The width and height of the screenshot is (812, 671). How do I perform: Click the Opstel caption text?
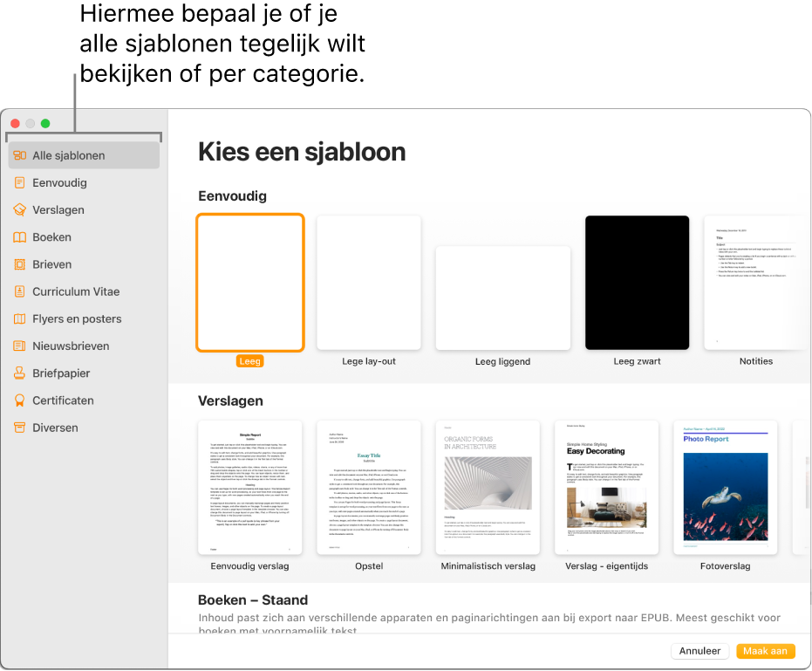click(369, 566)
